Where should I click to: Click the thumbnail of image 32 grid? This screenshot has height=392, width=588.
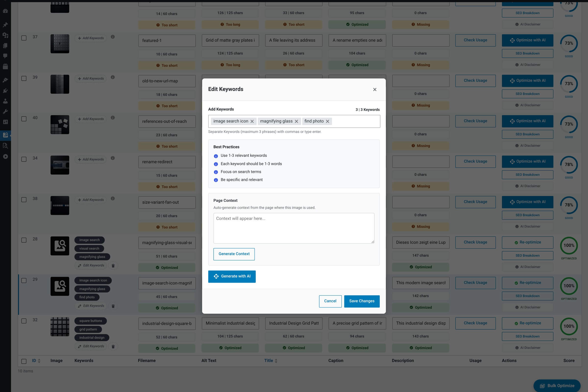pos(60,327)
